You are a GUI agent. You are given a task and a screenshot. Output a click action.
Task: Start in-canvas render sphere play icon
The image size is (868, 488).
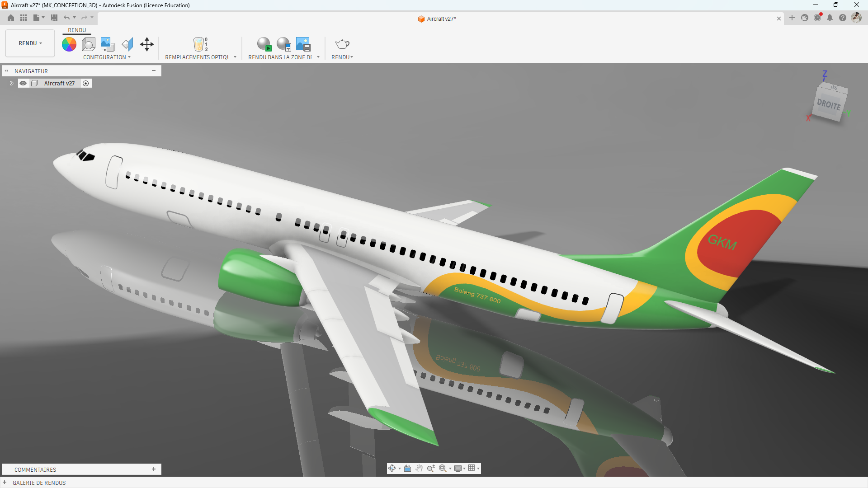264,44
